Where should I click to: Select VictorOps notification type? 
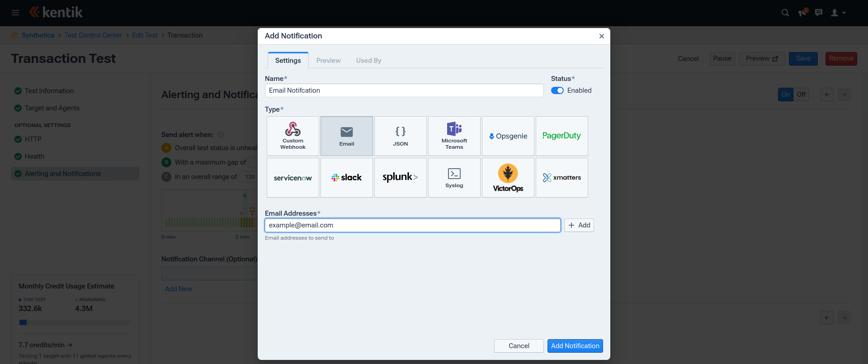point(508,178)
